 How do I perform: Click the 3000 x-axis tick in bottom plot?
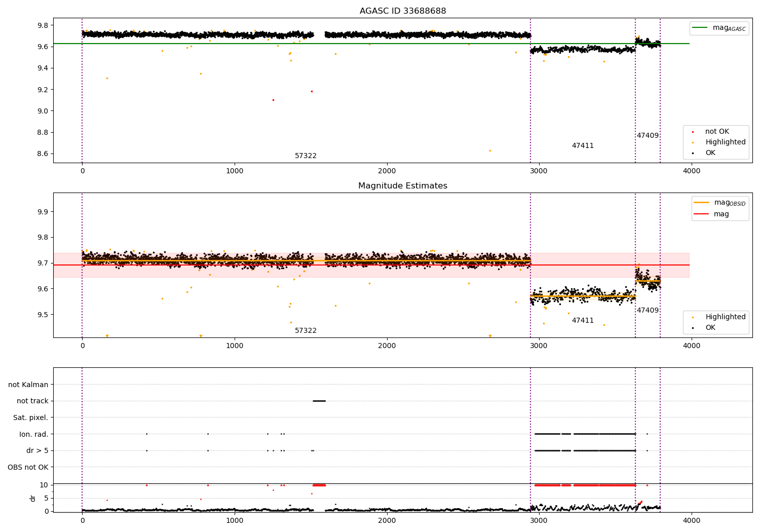pyautogui.click(x=539, y=520)
